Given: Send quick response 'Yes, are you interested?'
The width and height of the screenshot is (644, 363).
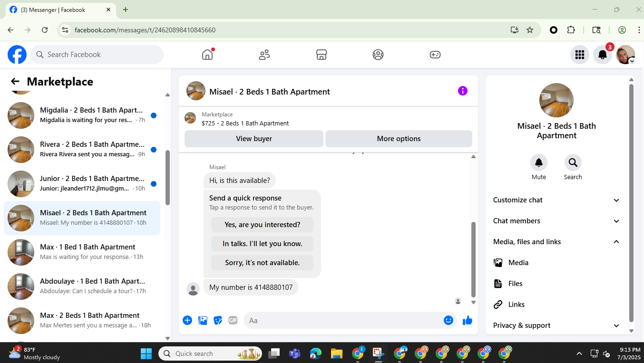Looking at the screenshot, I should coord(262,225).
